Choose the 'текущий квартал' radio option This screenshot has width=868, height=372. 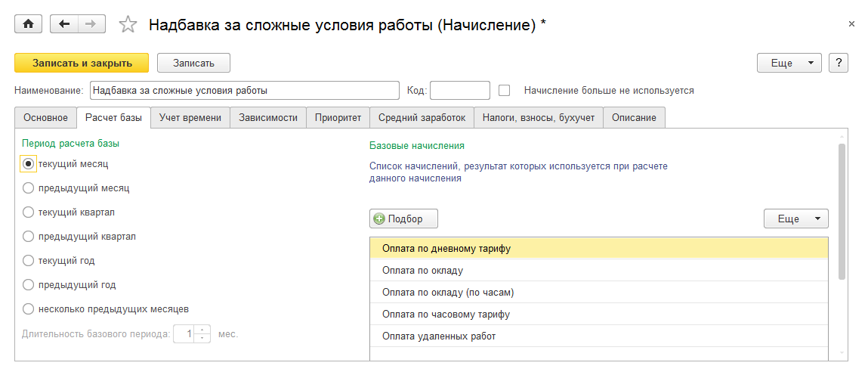click(29, 212)
